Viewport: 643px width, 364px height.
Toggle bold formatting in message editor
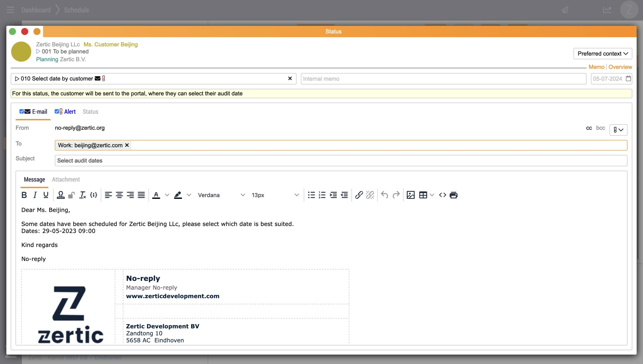(24, 195)
